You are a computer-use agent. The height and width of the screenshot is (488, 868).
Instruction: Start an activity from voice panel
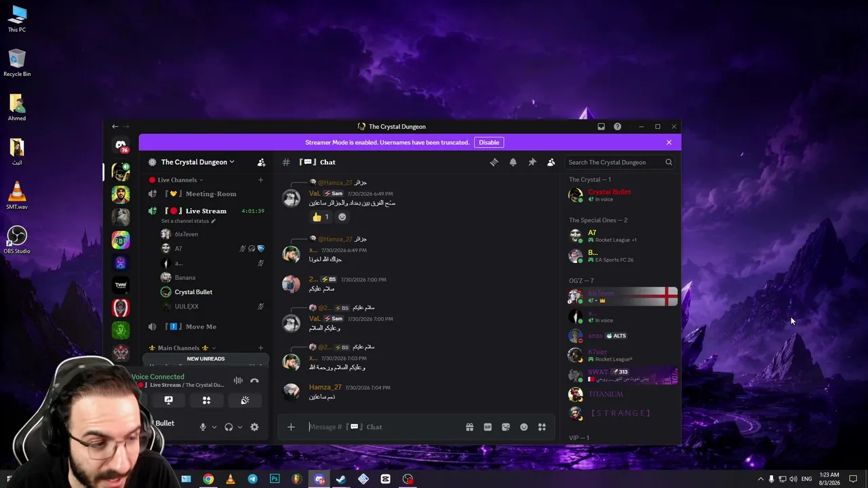(207, 401)
